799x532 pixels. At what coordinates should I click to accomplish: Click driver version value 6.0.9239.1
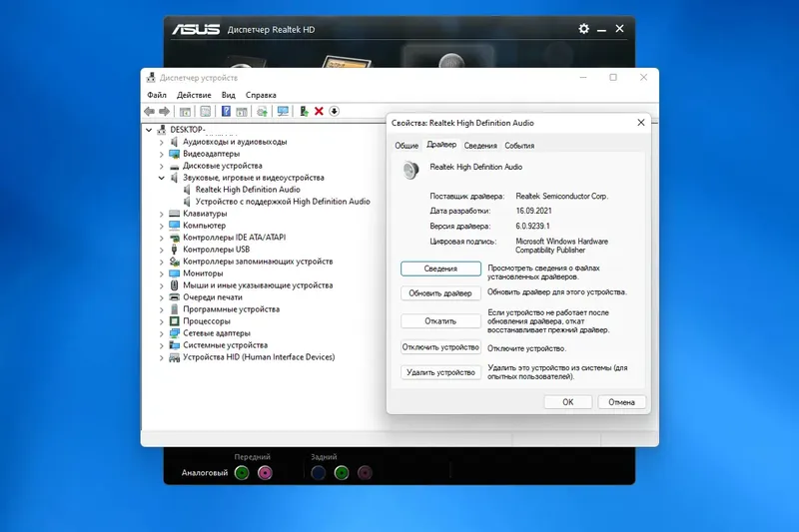click(x=532, y=226)
